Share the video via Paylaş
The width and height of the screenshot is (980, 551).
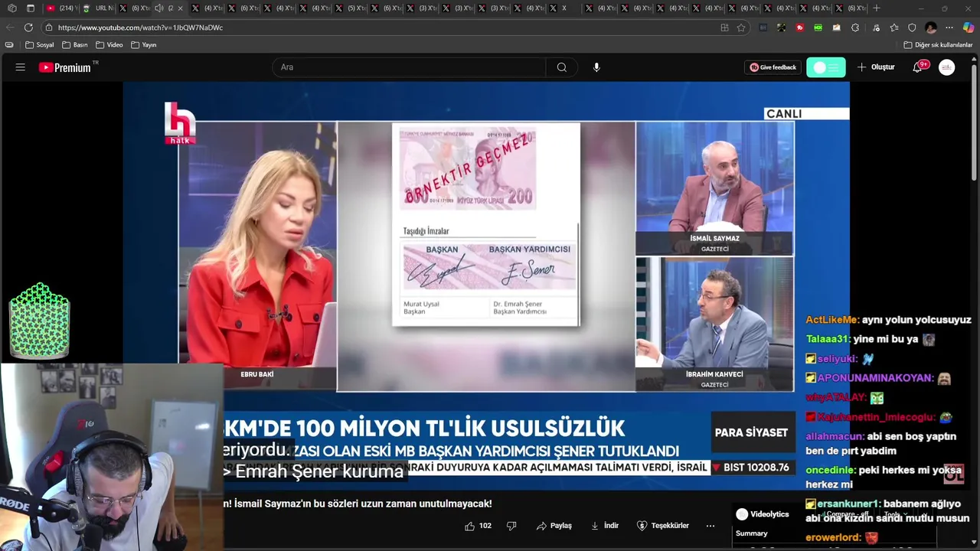point(554,526)
